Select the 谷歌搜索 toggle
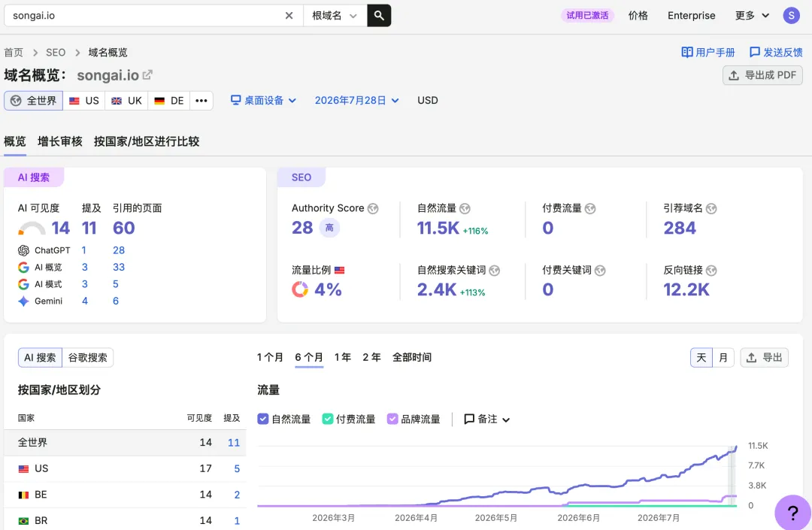This screenshot has height=530, width=812. (x=87, y=358)
